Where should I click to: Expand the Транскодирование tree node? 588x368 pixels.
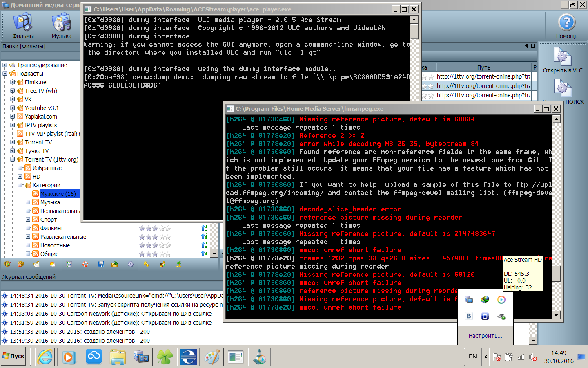5,65
